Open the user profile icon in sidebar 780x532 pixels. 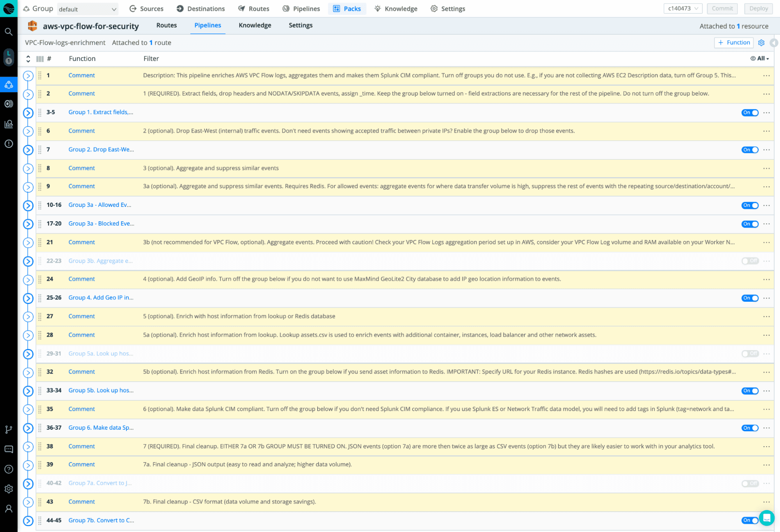click(x=9, y=509)
